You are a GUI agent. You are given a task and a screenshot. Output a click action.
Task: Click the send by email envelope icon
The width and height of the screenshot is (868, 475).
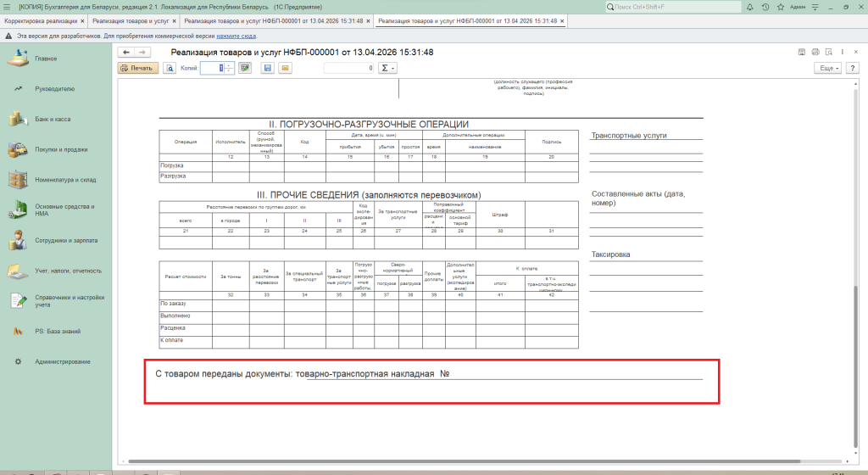click(x=286, y=68)
